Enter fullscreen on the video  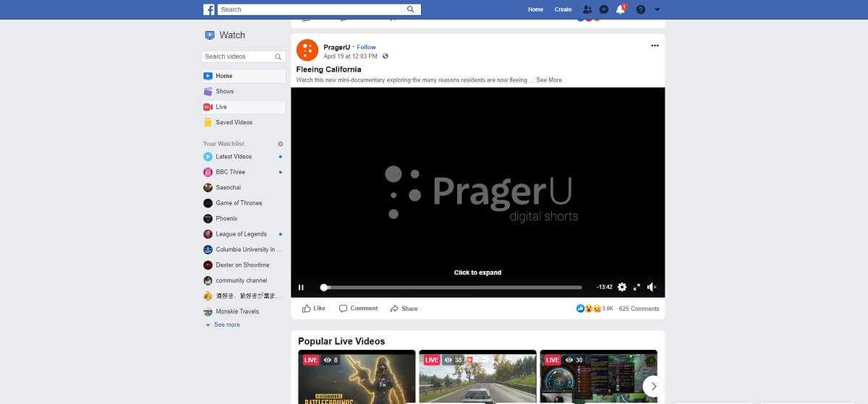[x=637, y=287]
